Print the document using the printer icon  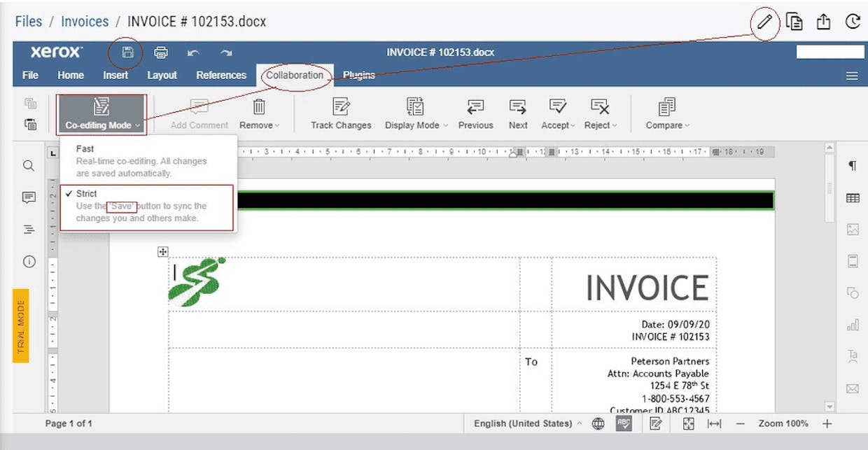click(161, 52)
